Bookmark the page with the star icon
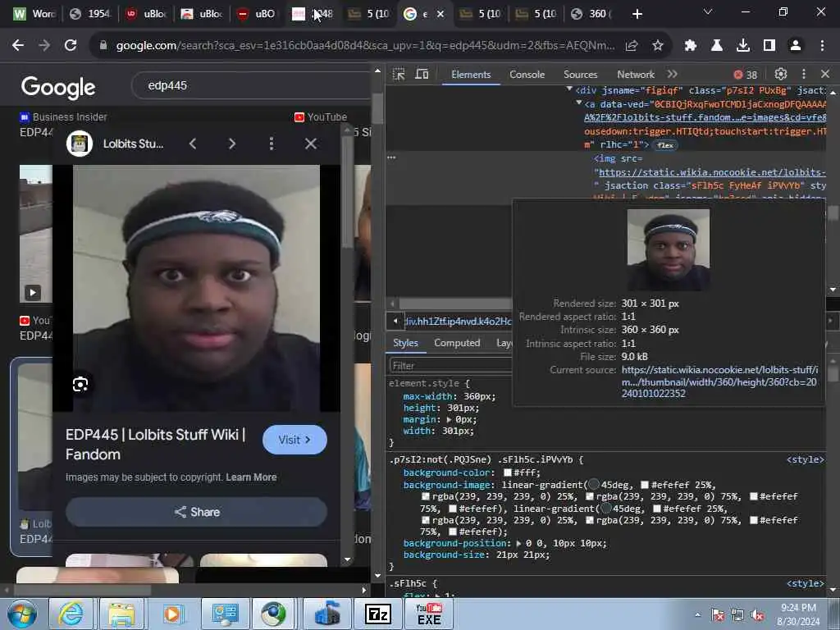 [658, 46]
